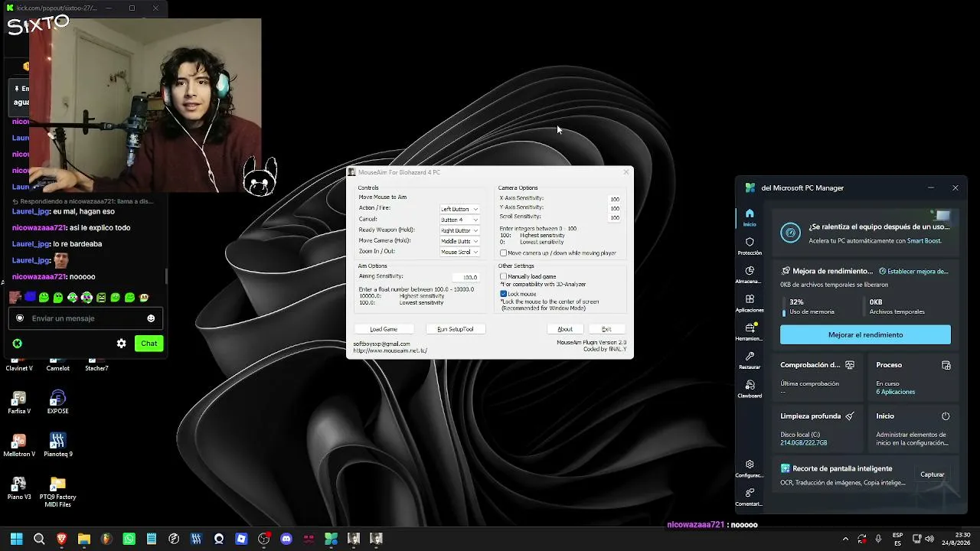Viewport: 980px width, 551px height.
Task: Open chat settings gear in Kick chat
Action: (121, 344)
